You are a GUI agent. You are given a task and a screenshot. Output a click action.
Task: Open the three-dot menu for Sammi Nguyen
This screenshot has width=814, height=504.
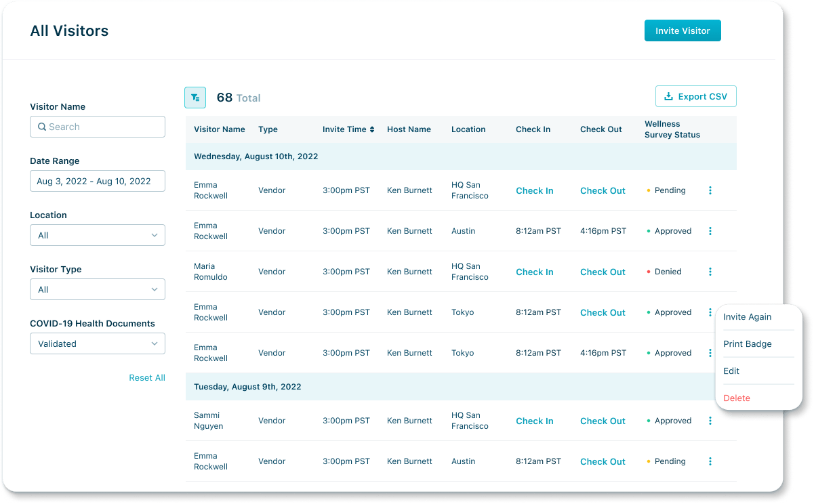tap(710, 421)
